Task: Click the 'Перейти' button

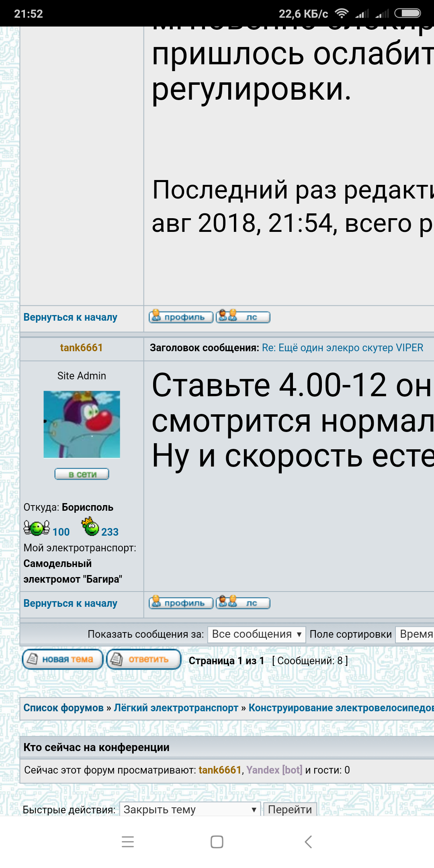Action: tap(290, 809)
